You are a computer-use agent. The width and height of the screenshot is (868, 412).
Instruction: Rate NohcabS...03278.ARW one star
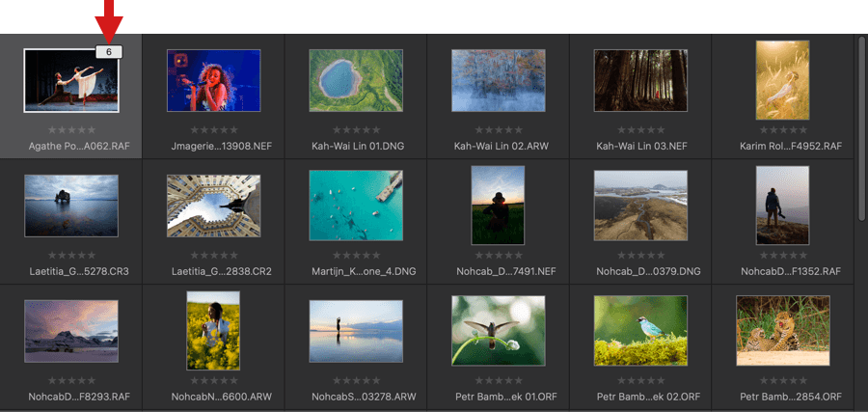pos(338,380)
